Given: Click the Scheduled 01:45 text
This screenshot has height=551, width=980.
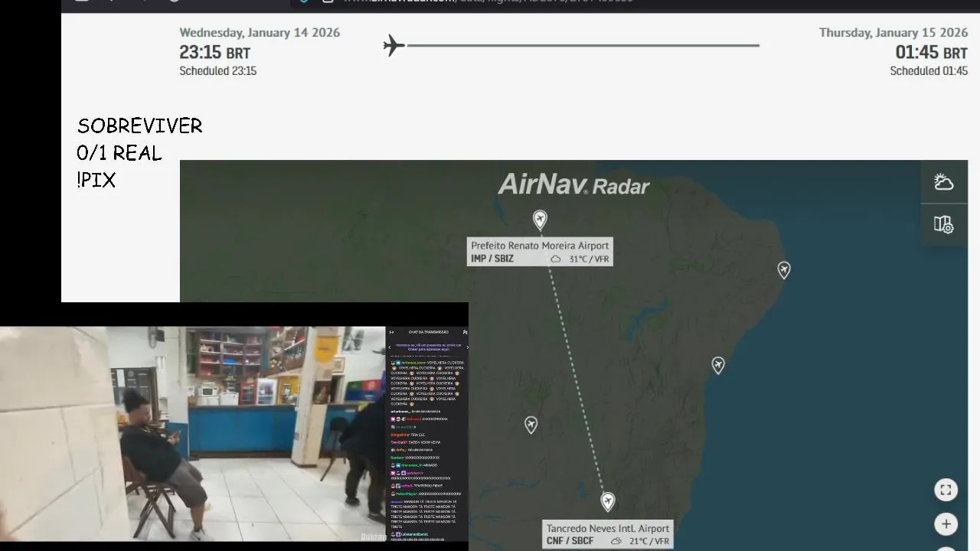Looking at the screenshot, I should [929, 70].
